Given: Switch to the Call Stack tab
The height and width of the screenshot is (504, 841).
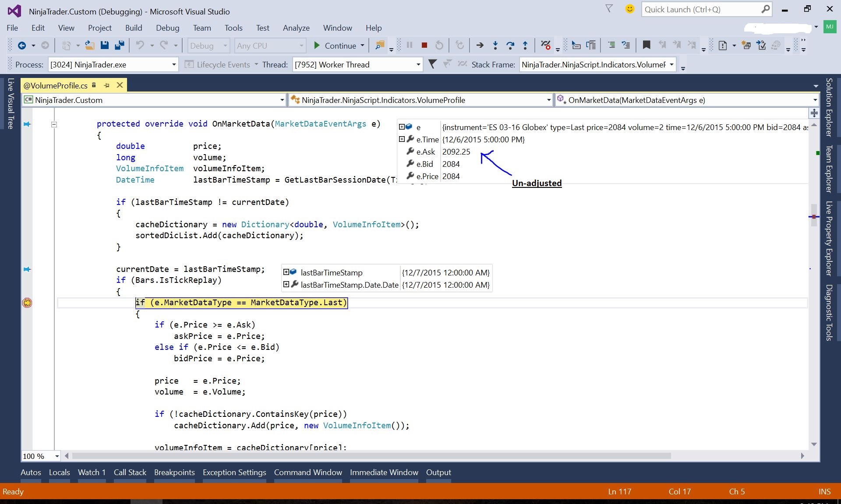Looking at the screenshot, I should point(130,472).
